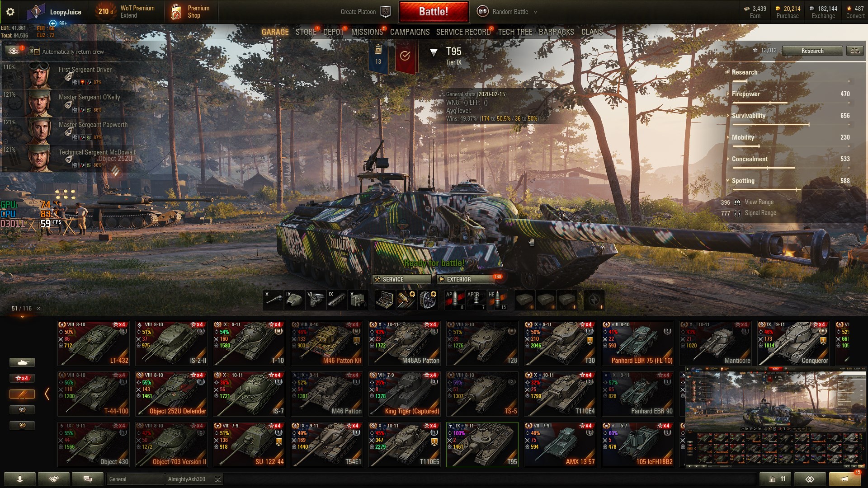Click the HE shell ammunition slot
The image size is (868, 488).
coord(497,300)
